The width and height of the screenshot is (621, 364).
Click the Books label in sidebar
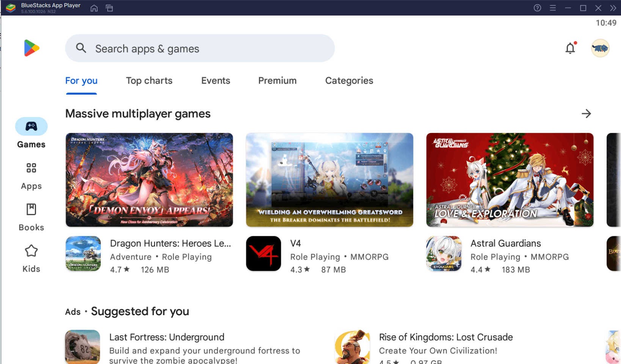31,227
